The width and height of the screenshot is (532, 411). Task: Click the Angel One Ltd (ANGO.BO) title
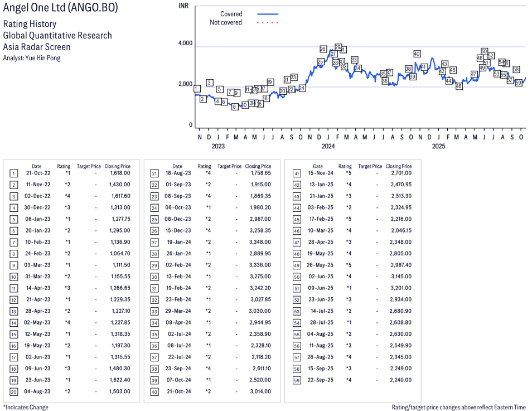click(x=60, y=8)
